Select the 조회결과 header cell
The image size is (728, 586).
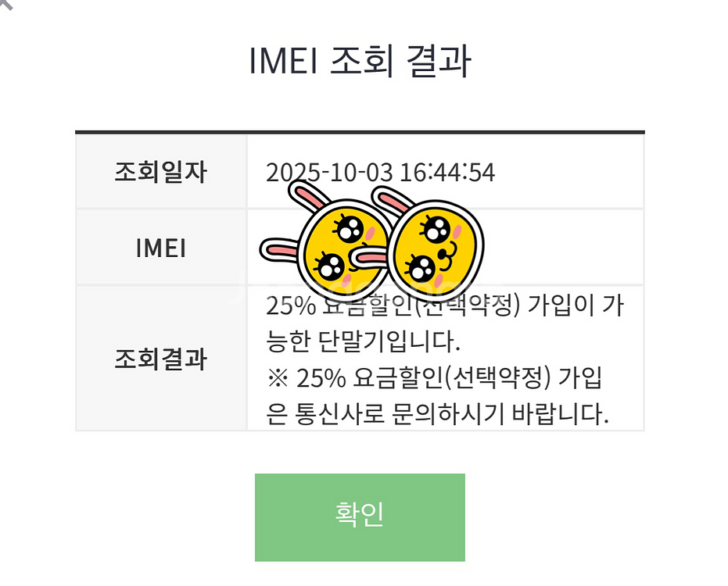coord(161,359)
